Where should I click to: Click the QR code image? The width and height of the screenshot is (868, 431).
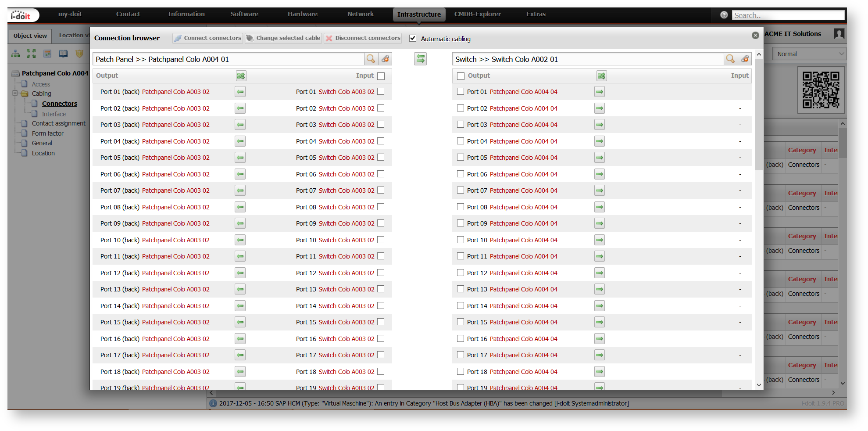[821, 90]
